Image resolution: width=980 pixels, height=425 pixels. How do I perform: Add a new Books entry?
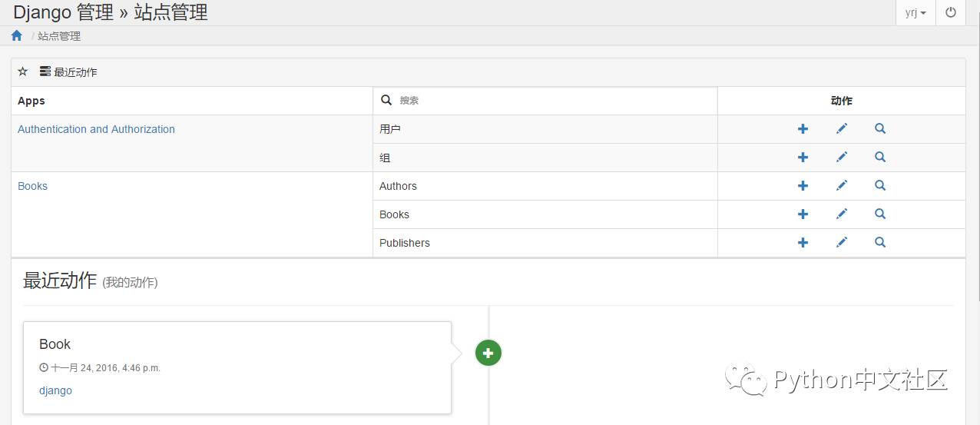[x=803, y=214]
